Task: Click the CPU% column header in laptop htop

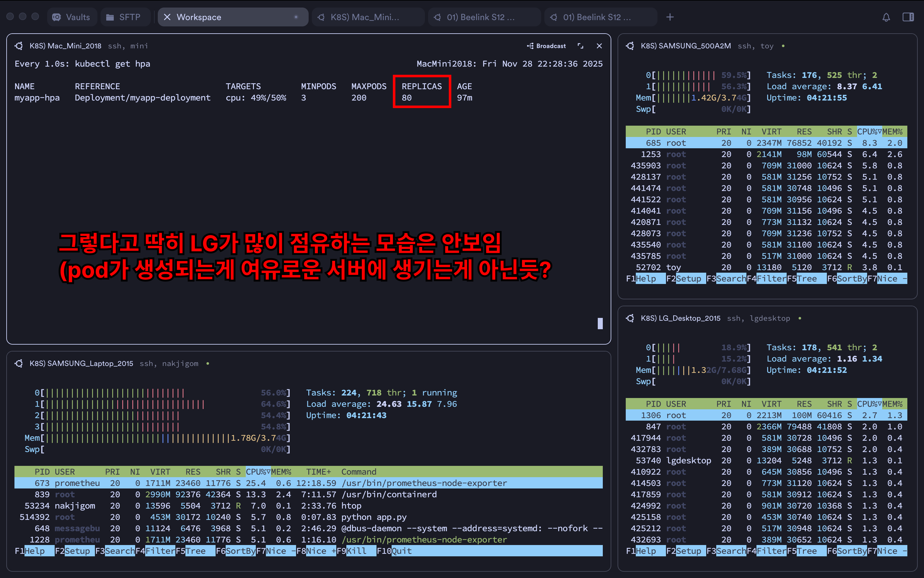Action: click(257, 472)
